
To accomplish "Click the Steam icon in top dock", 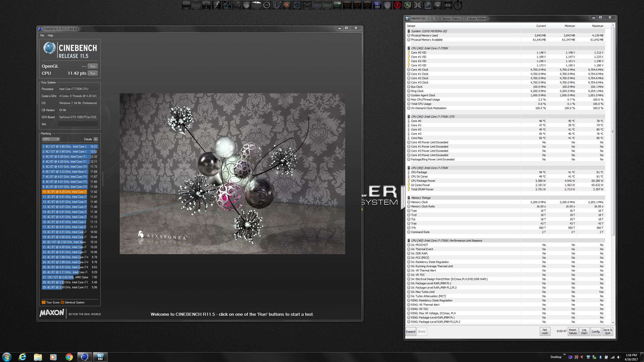I will 307,5.
